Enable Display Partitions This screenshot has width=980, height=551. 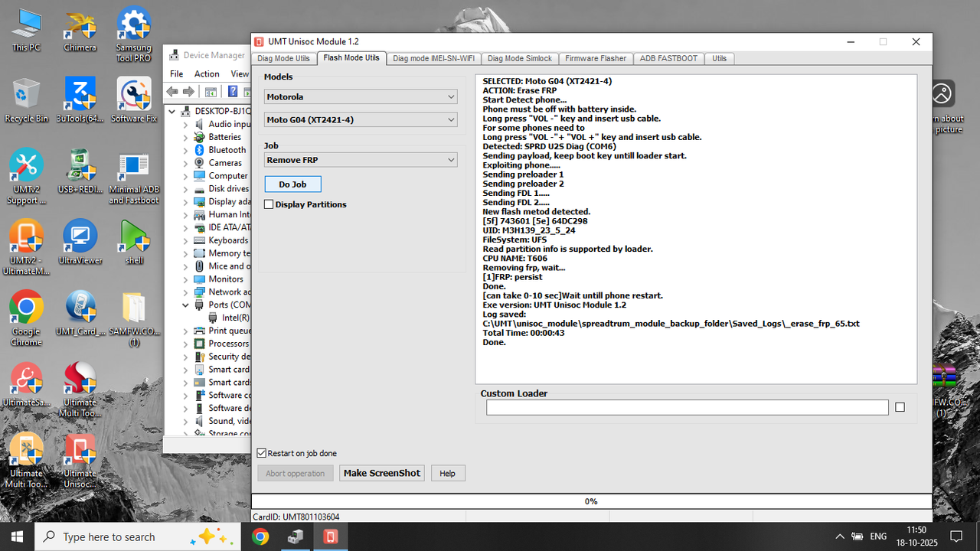(x=269, y=204)
